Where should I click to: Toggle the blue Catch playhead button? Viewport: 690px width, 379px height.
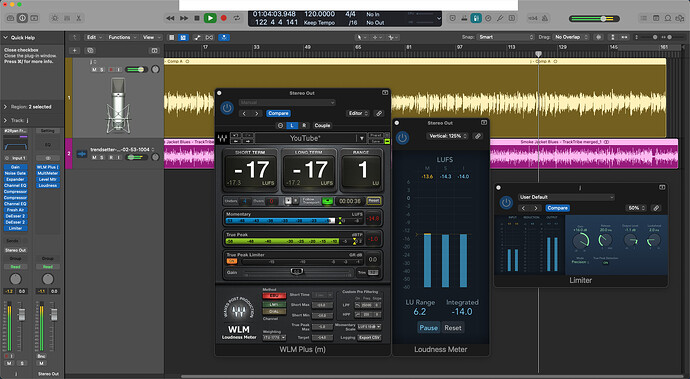[x=224, y=37]
